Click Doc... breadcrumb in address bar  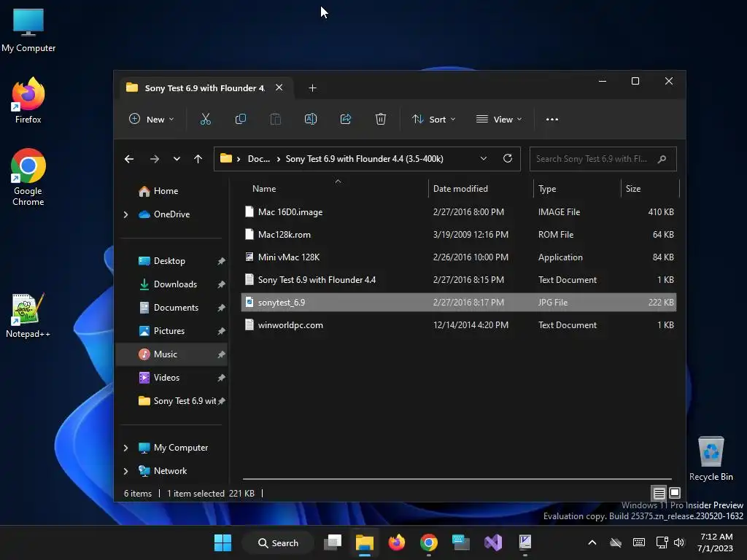coord(259,159)
